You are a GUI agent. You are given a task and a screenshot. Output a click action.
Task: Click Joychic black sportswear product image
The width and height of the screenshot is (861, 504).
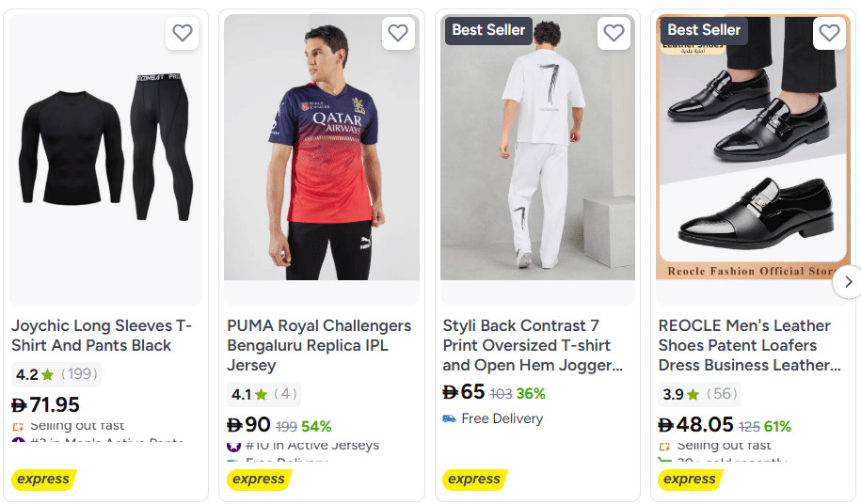pos(105,155)
